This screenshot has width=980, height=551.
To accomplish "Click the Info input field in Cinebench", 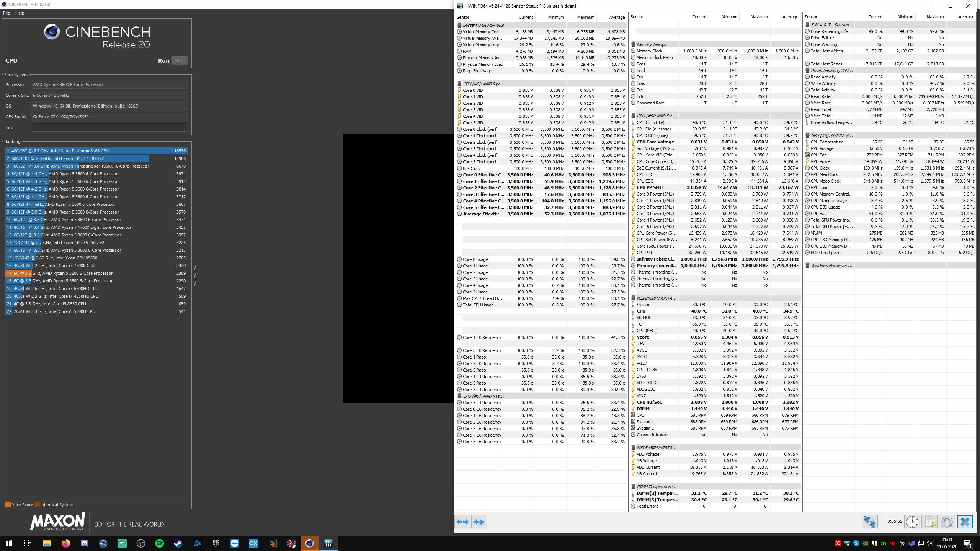I will pos(109,127).
